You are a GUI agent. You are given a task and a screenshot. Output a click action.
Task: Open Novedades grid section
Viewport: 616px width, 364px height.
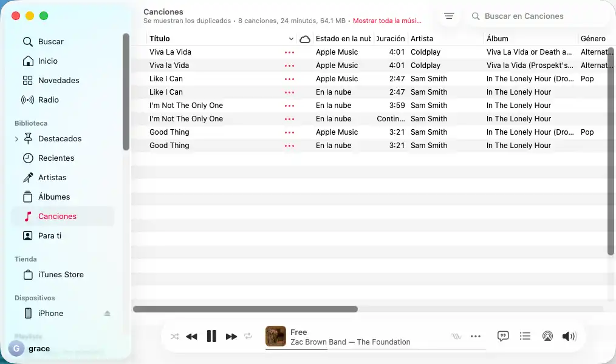pyautogui.click(x=51, y=81)
